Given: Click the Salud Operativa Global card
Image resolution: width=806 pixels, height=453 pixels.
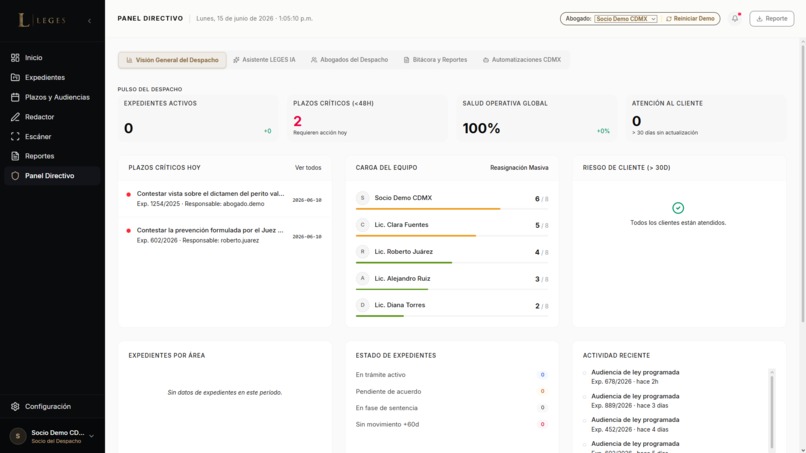Looking at the screenshot, I should (537, 118).
